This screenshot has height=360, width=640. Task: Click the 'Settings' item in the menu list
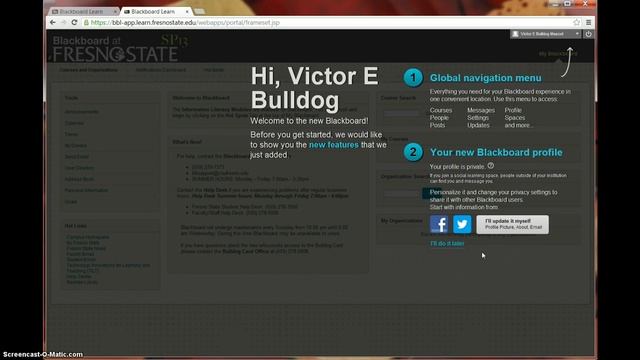point(478,118)
